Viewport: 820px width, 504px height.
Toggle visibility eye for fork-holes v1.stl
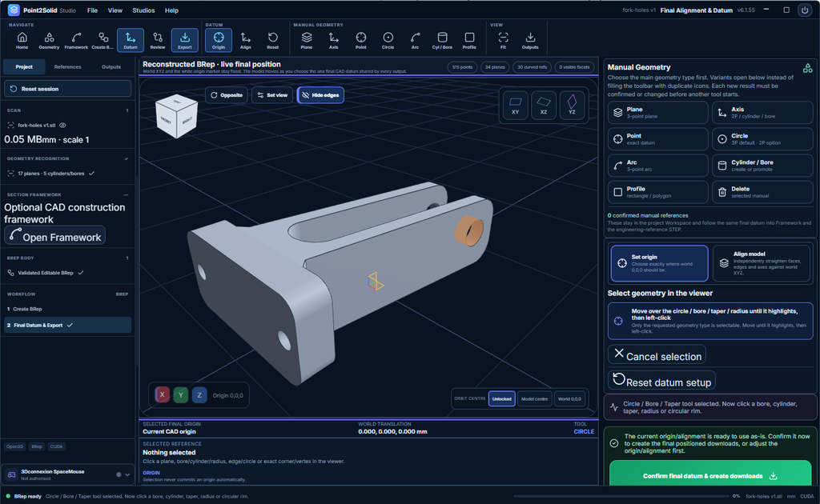[x=62, y=126]
